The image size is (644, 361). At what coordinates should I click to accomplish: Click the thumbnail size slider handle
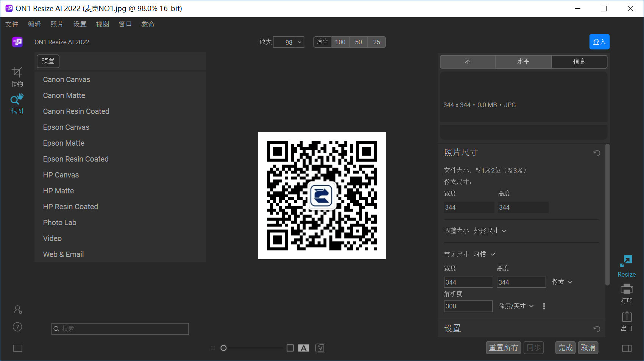click(224, 348)
